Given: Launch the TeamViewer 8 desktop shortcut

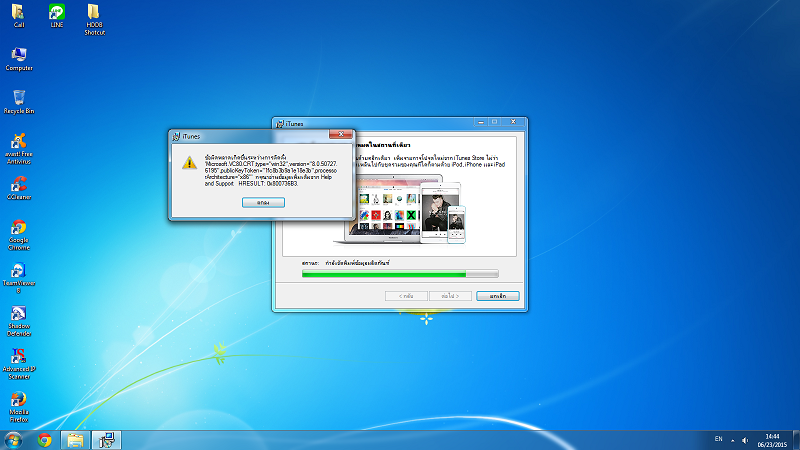Looking at the screenshot, I should 19,278.
